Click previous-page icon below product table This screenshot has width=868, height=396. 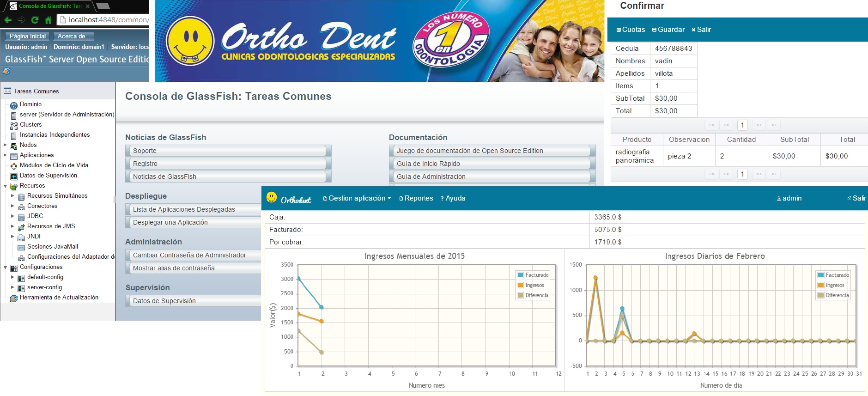coord(726,174)
